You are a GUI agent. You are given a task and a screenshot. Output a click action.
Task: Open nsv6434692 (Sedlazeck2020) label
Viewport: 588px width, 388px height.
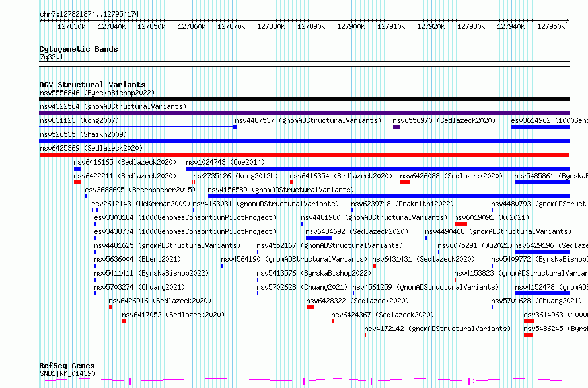click(357, 231)
